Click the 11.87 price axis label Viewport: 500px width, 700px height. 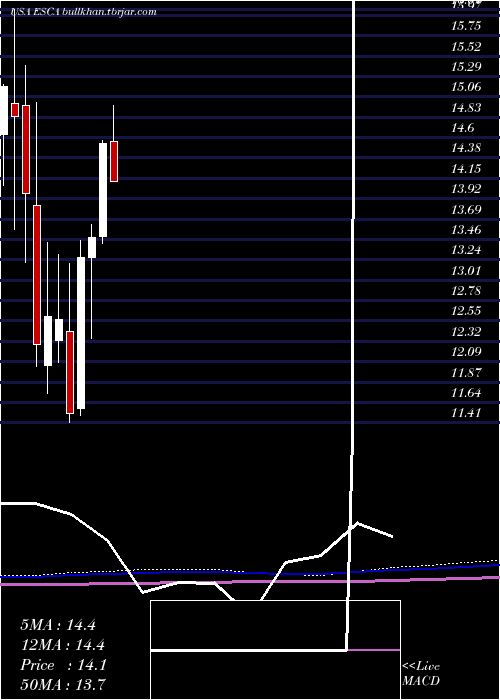coord(466,373)
